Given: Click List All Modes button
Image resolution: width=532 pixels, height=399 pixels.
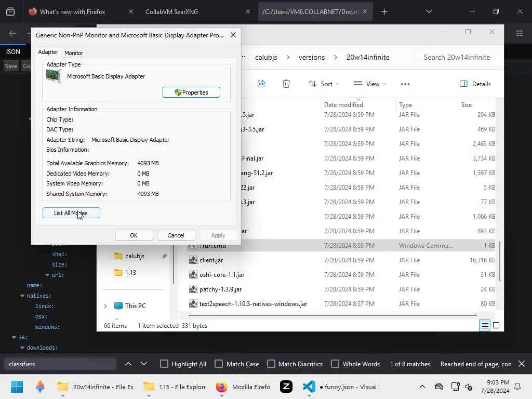Looking at the screenshot, I should 71,212.
